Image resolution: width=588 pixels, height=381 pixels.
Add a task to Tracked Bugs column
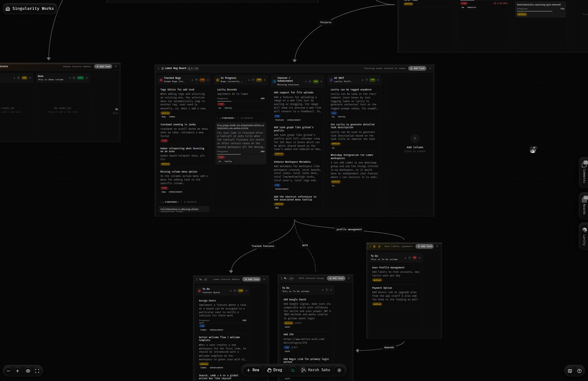pos(192,80)
